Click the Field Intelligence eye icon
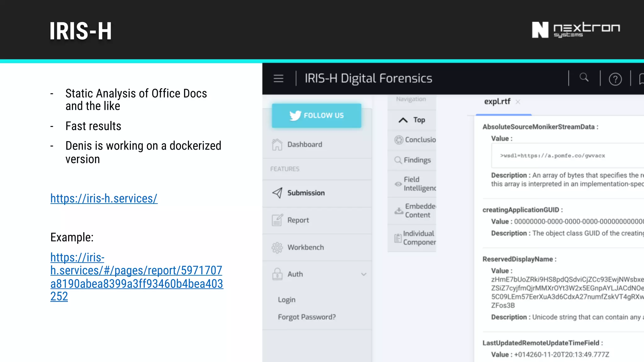The image size is (644, 362). [x=398, y=184]
